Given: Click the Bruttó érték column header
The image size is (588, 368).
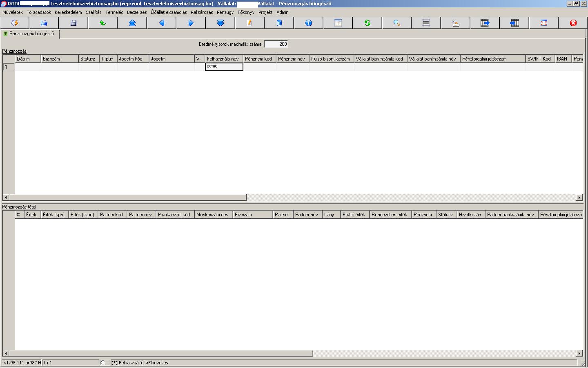Looking at the screenshot, I should click(x=354, y=215).
